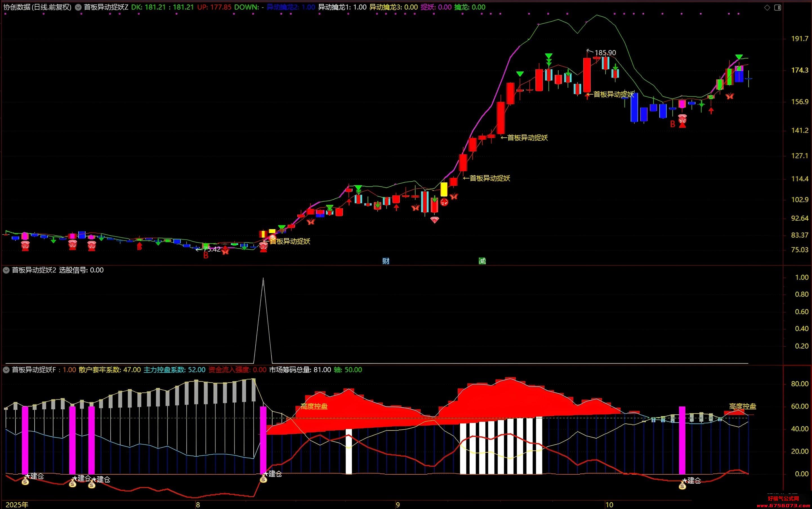
Task: Click the green 减 marker on timeline
Action: pyautogui.click(x=482, y=261)
